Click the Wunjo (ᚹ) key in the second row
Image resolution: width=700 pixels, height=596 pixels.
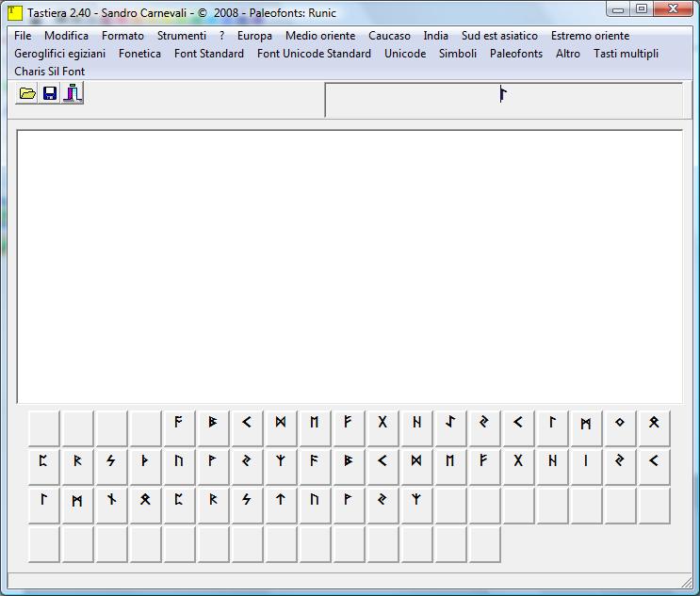click(213, 467)
